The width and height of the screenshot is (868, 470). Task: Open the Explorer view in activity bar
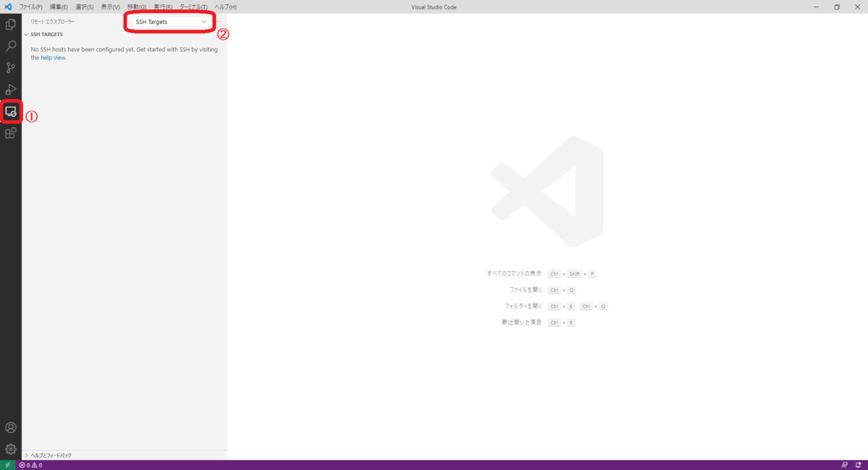pyautogui.click(x=11, y=25)
